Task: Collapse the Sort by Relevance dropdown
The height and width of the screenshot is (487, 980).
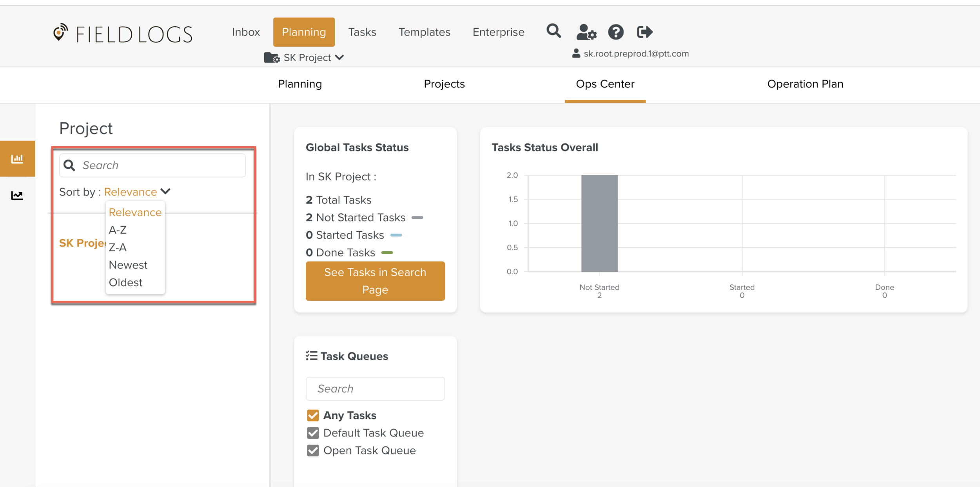Action: 165,191
